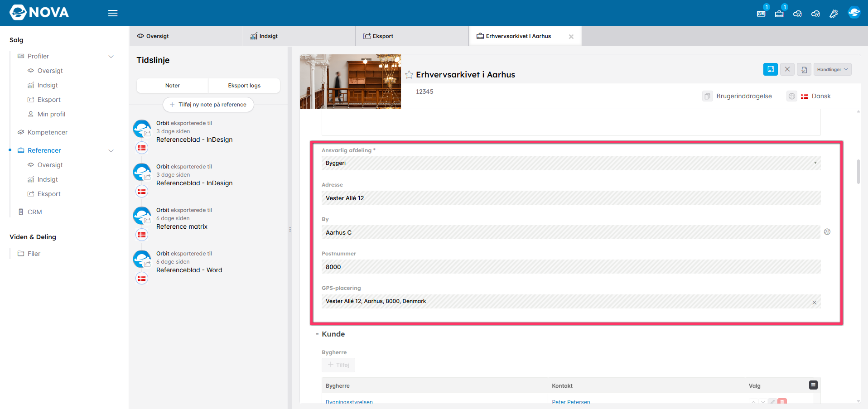Select the Noter timeline tab
Screen dimensions: 868x409
pos(173,86)
